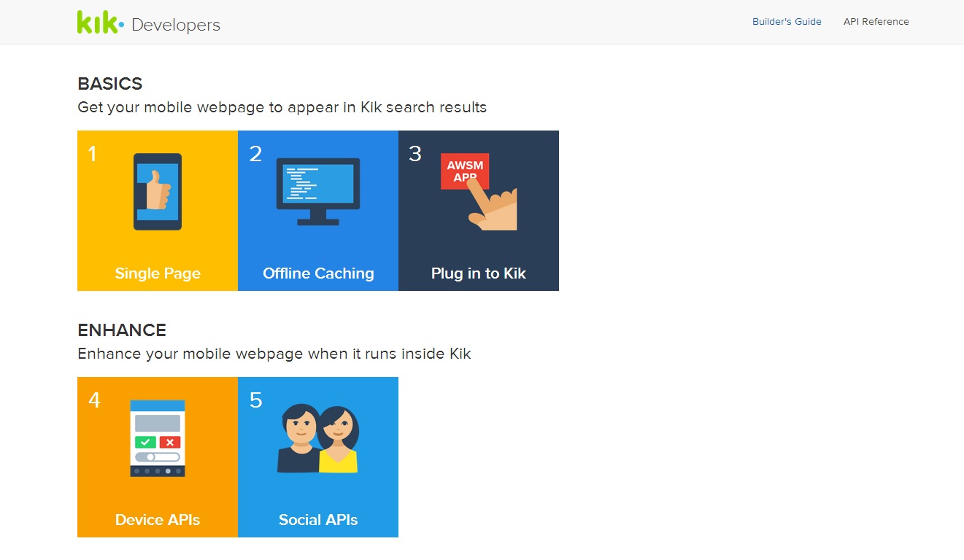The width and height of the screenshot is (964, 560).
Task: Click the BASICS section heading
Action: click(x=110, y=84)
